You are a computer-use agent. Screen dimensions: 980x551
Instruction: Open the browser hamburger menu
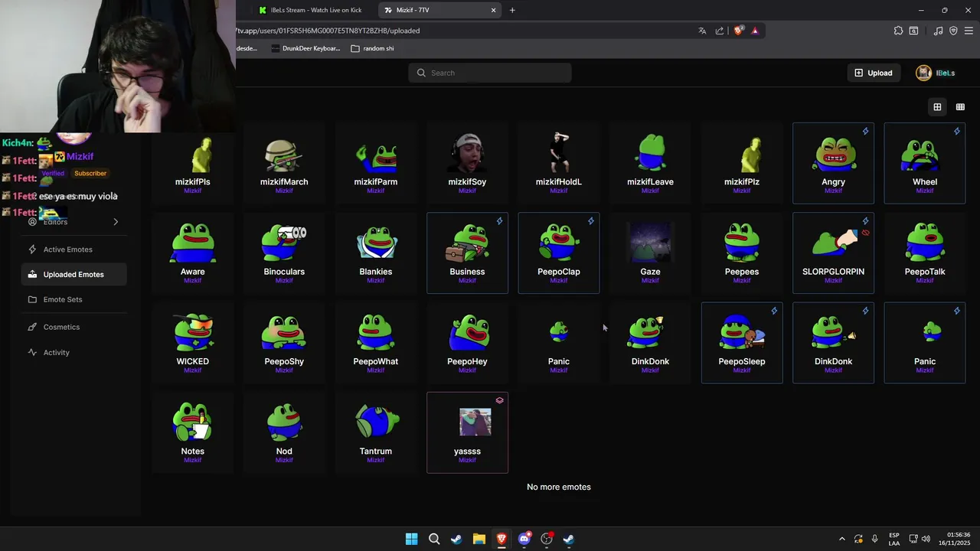pos(969,31)
